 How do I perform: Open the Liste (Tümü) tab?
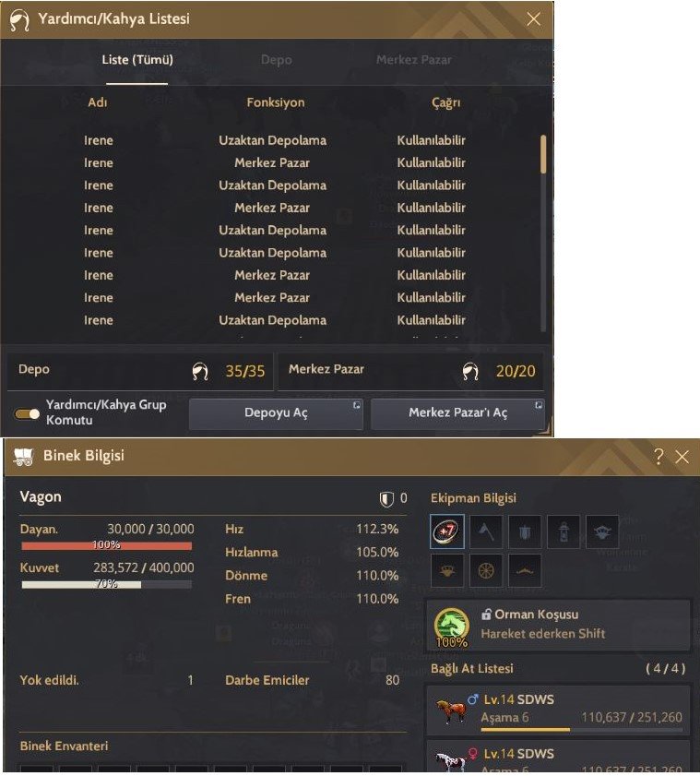[137, 60]
